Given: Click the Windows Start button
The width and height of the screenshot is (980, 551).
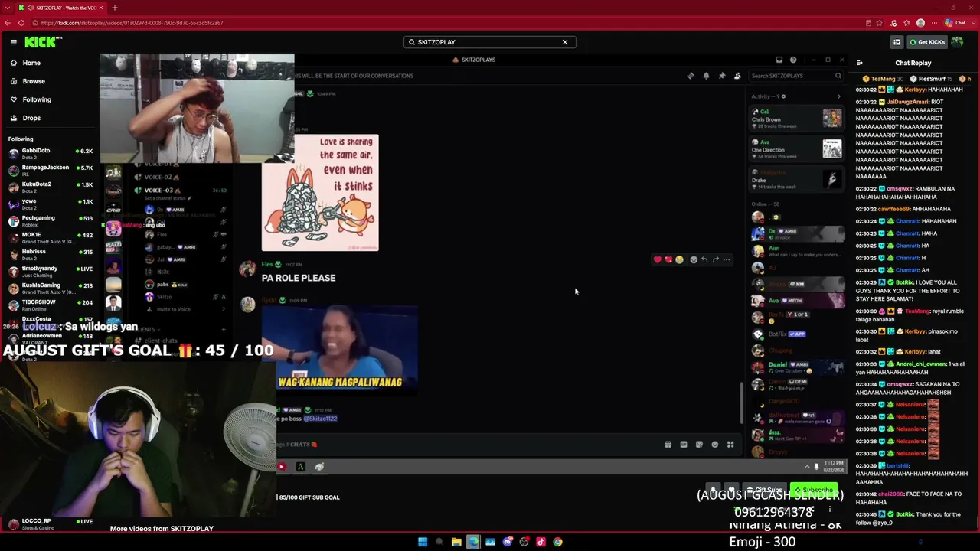Looking at the screenshot, I should pos(423,542).
